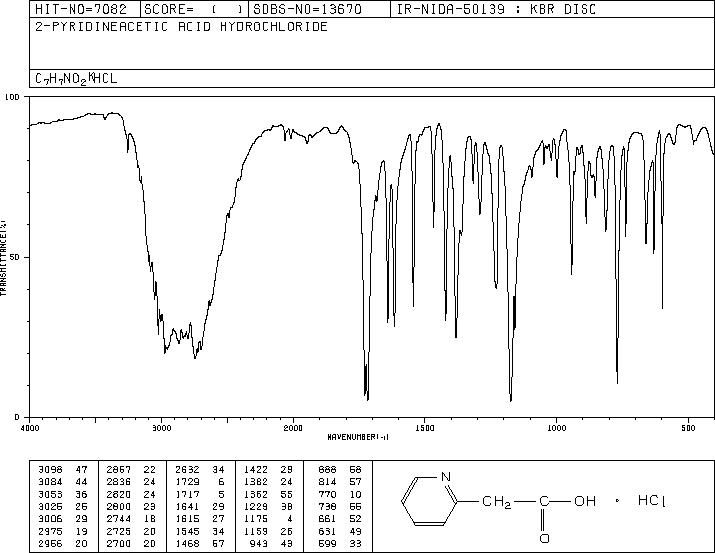Click the 1641 wavenumber in the peak table
This screenshot has width=715, height=553.
pyautogui.click(x=187, y=506)
